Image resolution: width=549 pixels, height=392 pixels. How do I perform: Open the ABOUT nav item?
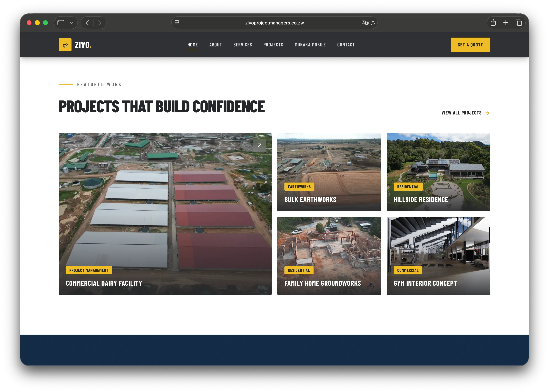tap(216, 45)
